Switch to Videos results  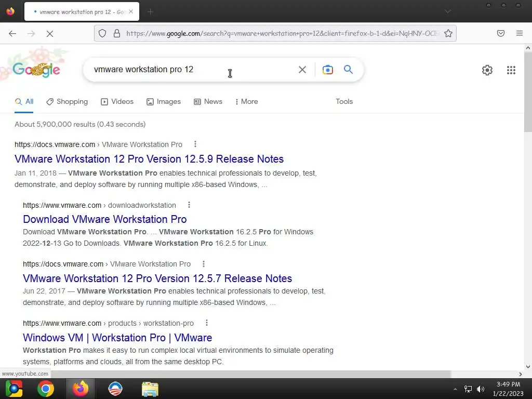[x=117, y=101]
